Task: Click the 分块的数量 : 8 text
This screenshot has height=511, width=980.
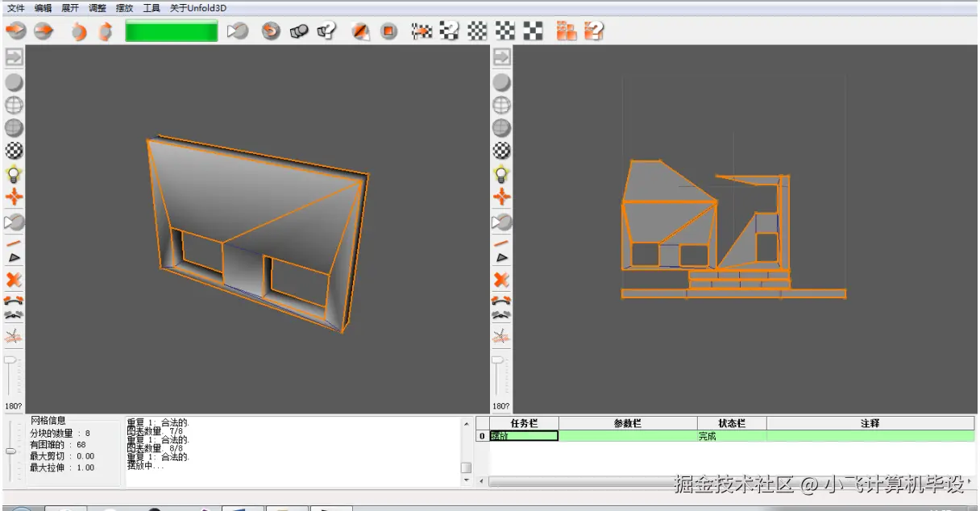Action: 60,433
